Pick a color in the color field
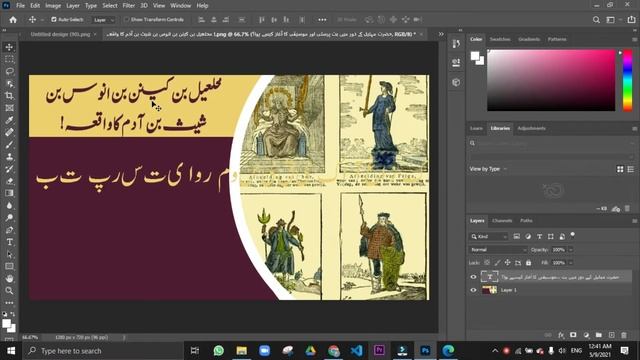Screen dimensions: 640x360 tap(551, 80)
